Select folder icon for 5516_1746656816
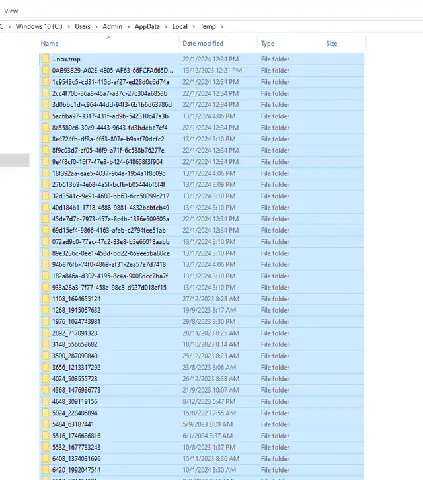This screenshot has height=480, width=423. (46, 435)
